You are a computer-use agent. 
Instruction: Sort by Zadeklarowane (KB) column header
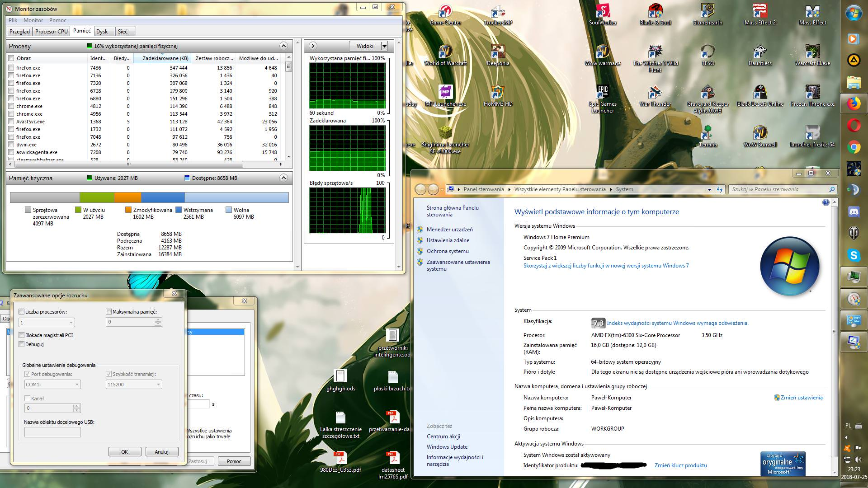click(x=162, y=58)
